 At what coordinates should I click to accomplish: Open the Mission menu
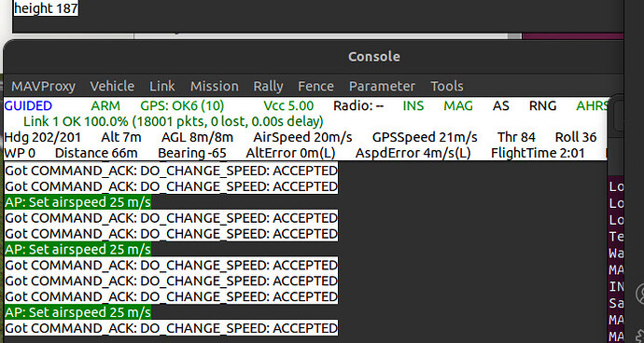[x=215, y=86]
